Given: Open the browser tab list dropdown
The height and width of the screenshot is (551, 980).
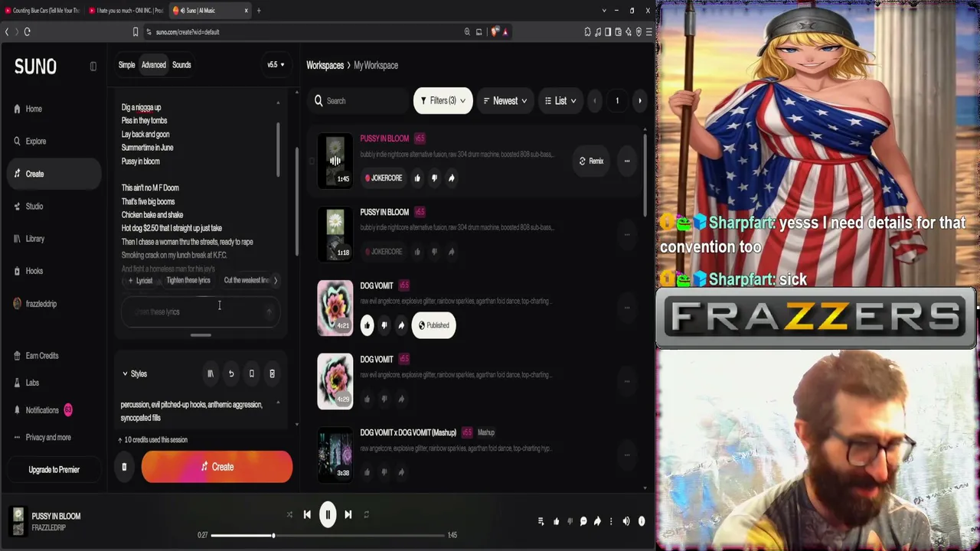Looking at the screenshot, I should tap(604, 11).
